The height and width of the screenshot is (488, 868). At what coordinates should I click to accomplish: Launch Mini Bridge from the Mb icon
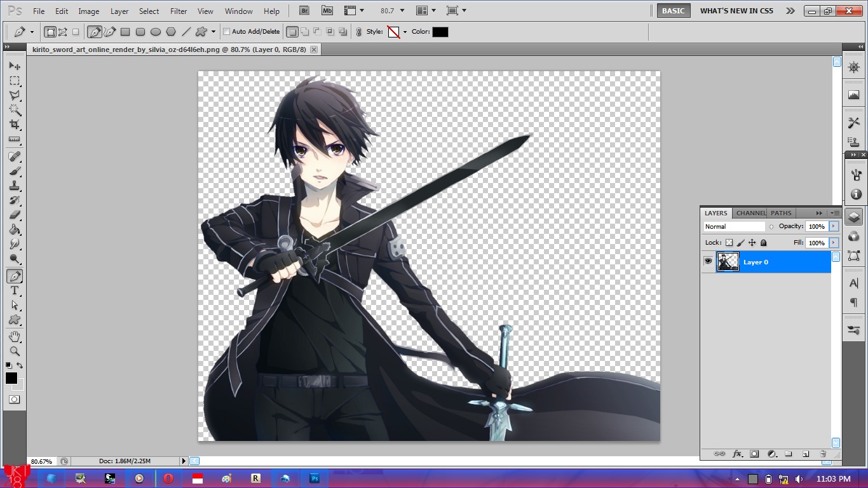click(x=327, y=11)
